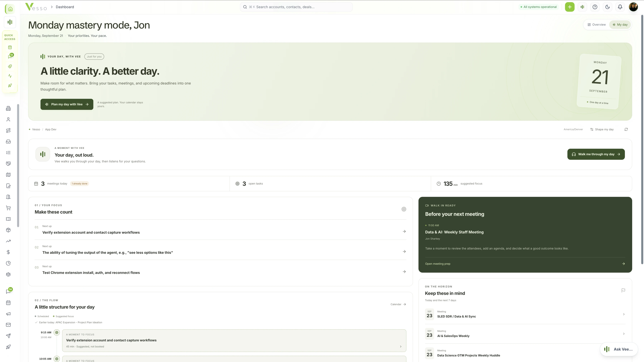Click Dashboard in the breadcrumb
644x362 pixels.
(x=65, y=7)
